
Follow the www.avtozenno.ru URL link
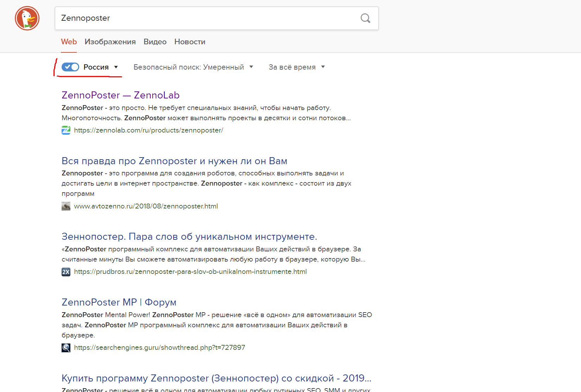pyautogui.click(x=146, y=206)
